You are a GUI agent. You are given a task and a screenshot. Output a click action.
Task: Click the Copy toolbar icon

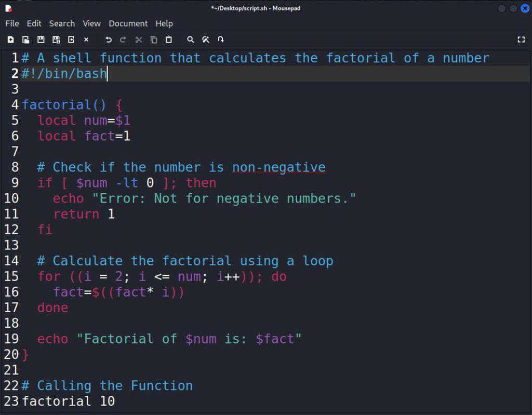click(154, 39)
